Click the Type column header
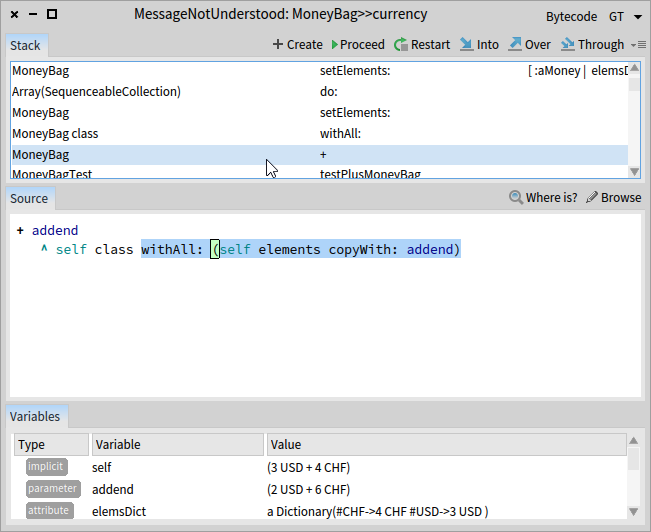Image resolution: width=651 pixels, height=532 pixels. 51,445
